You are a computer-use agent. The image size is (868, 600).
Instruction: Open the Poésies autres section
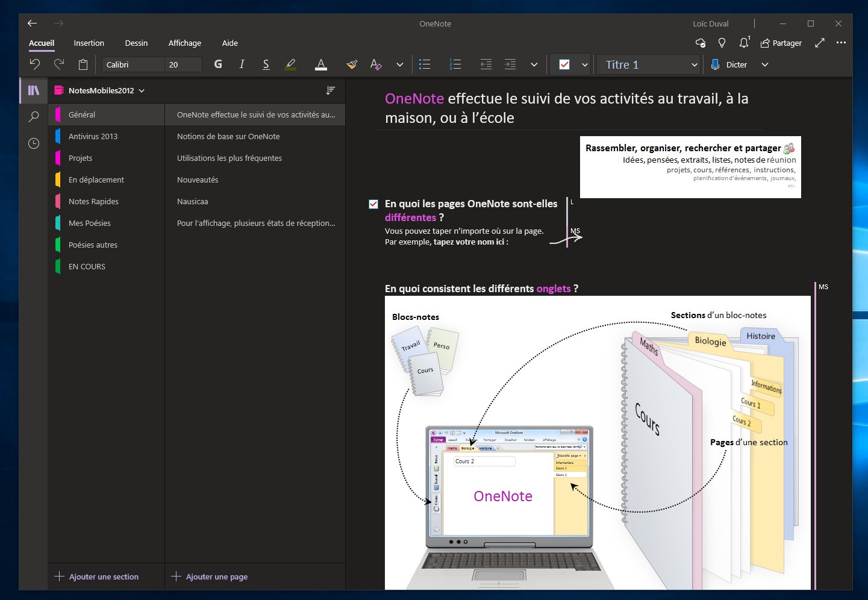tap(107, 245)
